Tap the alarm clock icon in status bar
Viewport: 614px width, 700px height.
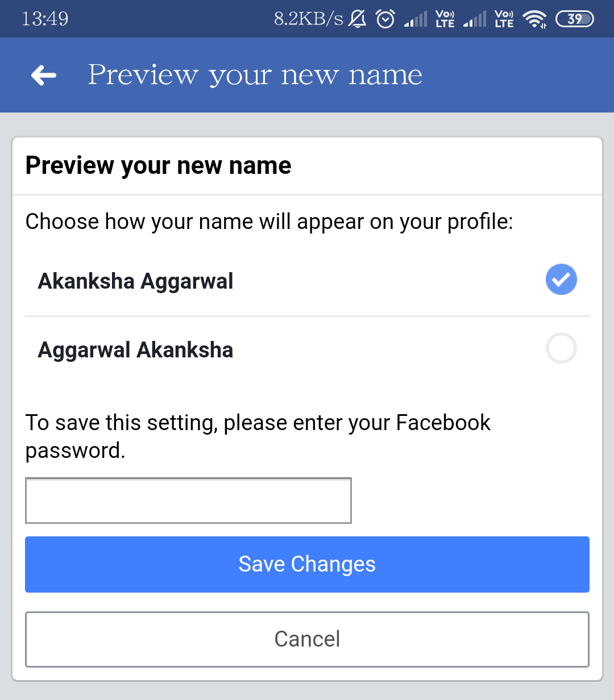pos(386,19)
